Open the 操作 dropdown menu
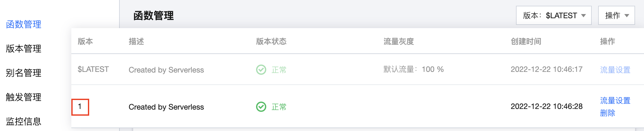 (x=617, y=15)
